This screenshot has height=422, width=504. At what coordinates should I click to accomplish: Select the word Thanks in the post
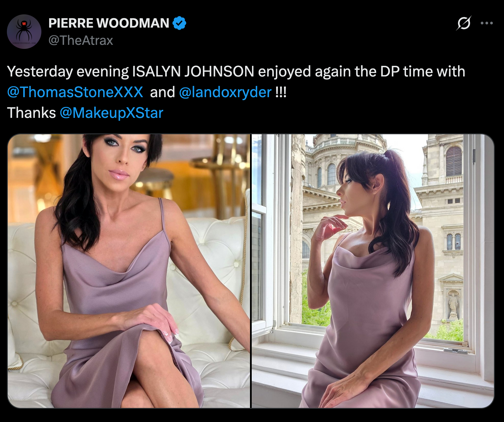31,113
